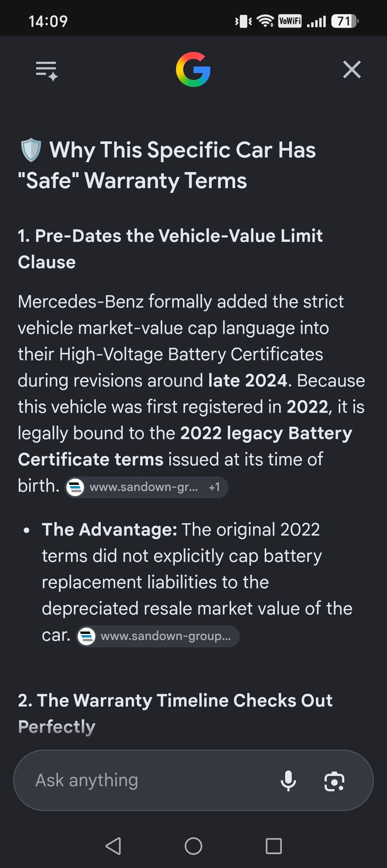Tap the microphone voice search icon
Image resolution: width=387 pixels, height=868 pixels.
pos(288,781)
